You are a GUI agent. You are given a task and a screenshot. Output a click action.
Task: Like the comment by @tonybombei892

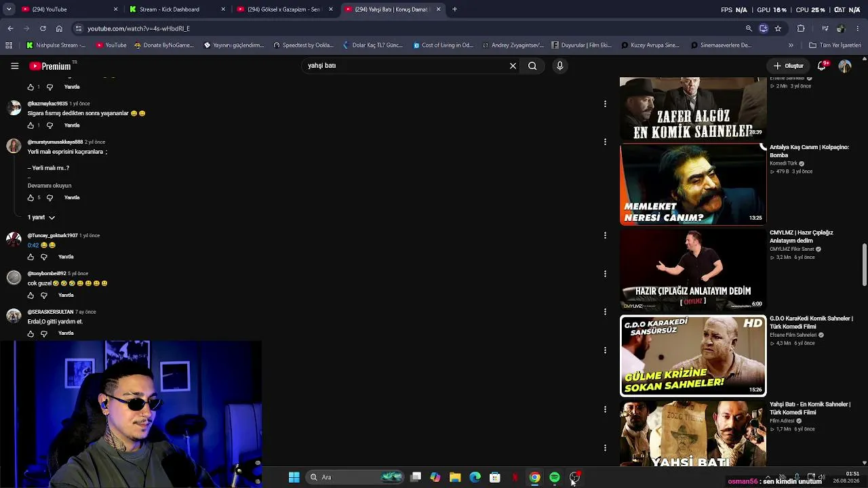coord(31,296)
